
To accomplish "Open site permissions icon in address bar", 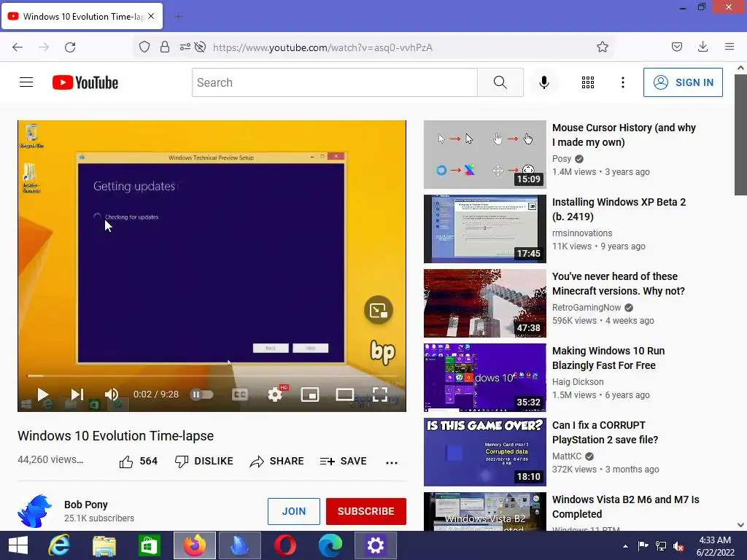I will point(185,47).
